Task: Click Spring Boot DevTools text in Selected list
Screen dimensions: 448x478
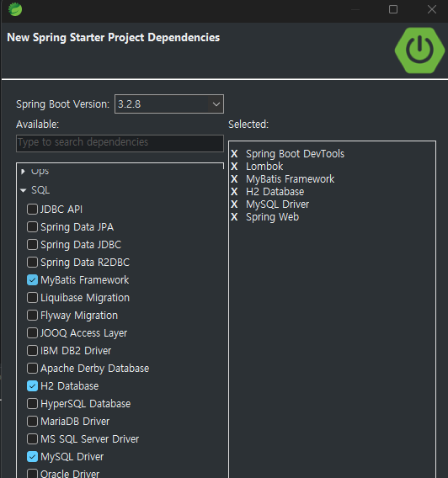Action: pyautogui.click(x=295, y=154)
